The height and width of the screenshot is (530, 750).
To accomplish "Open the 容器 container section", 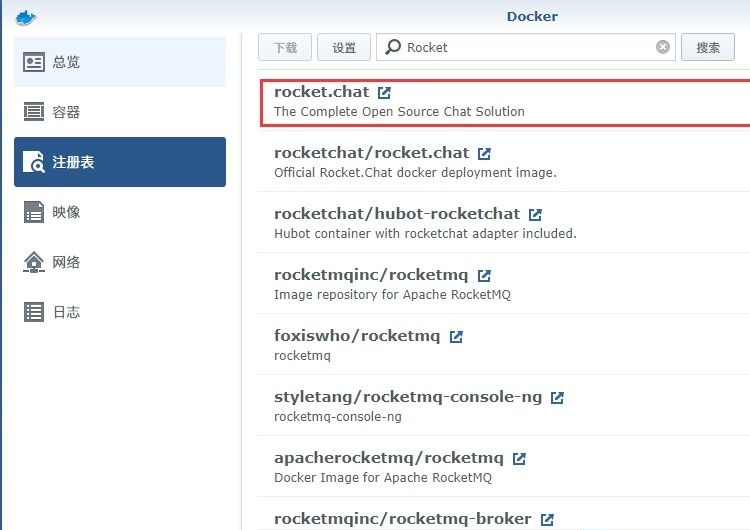I will [x=120, y=112].
